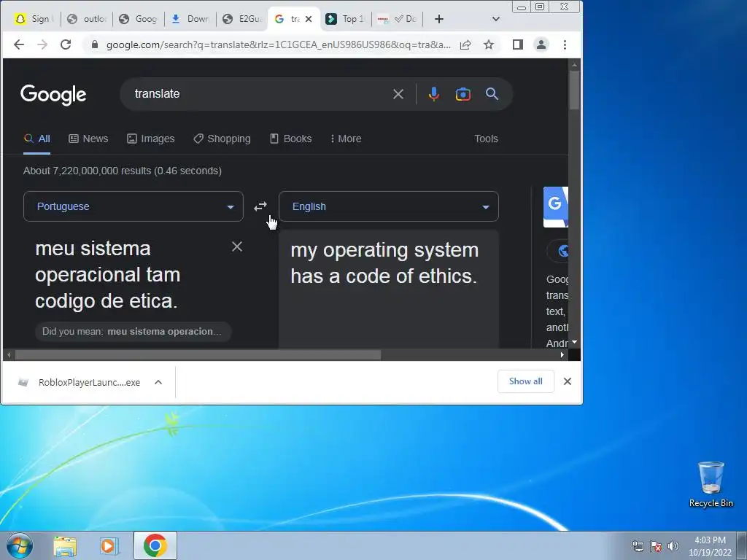
Task: Switch to the Images results tab
Action: coord(150,139)
